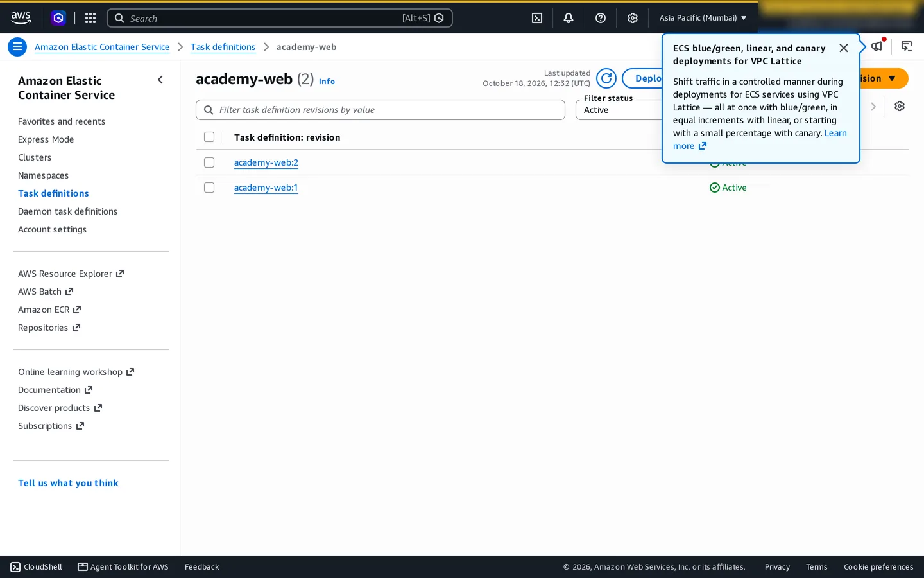Open CloudShell from the footer bar
Screen dimensions: 924x578
37,567
